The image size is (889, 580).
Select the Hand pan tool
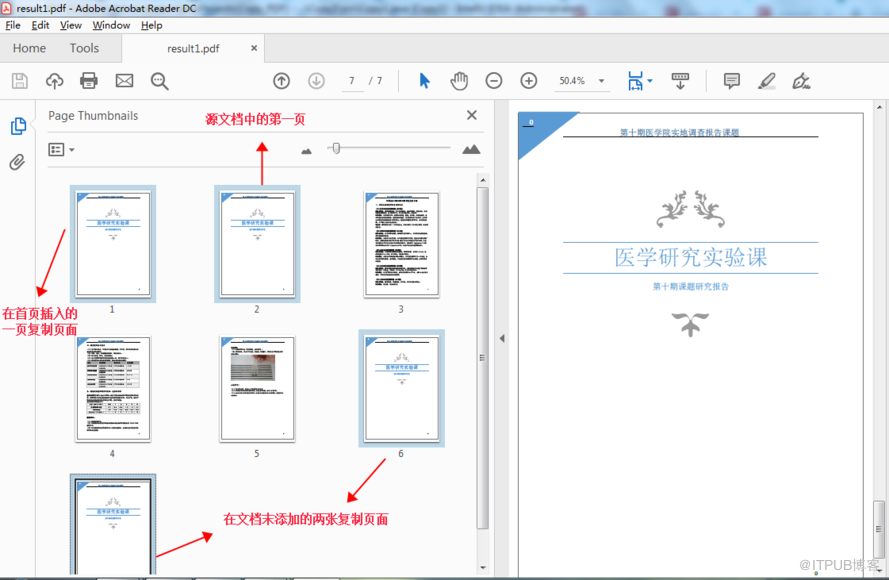[x=459, y=81]
